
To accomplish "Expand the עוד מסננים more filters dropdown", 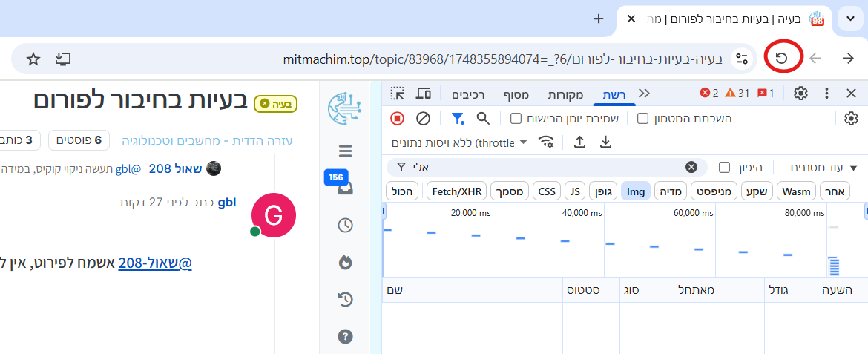I will point(823,167).
